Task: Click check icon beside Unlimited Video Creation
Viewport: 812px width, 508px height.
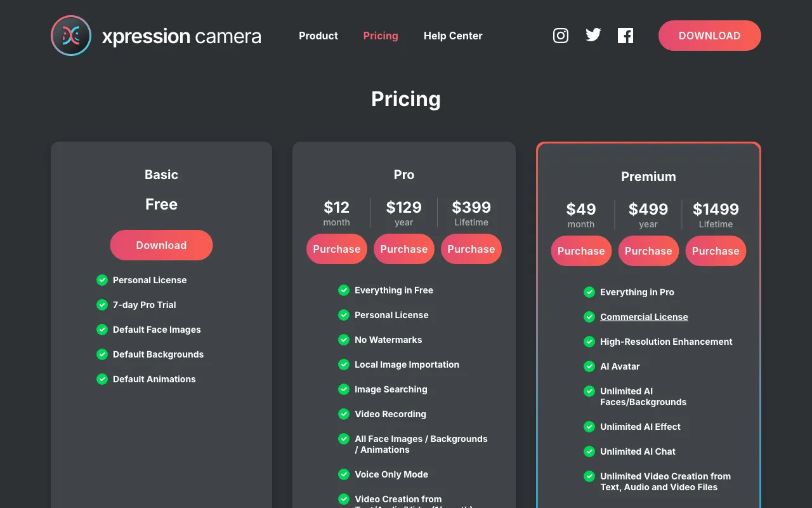Action: coord(589,476)
